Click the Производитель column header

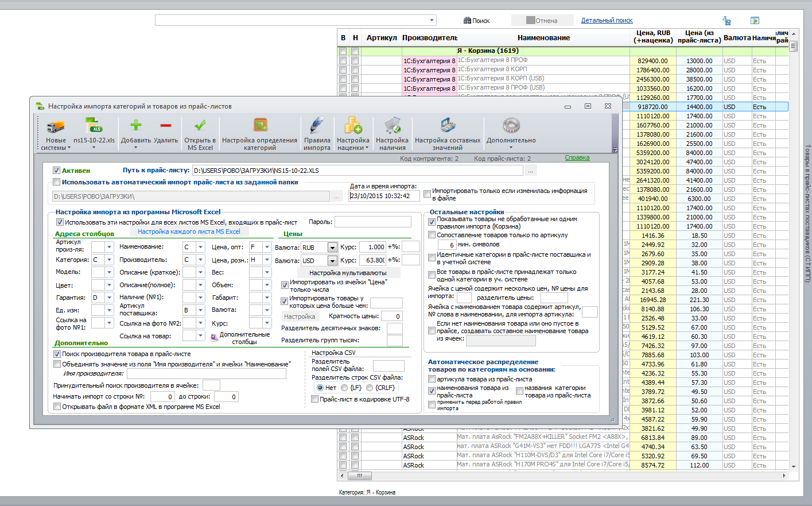[430, 38]
